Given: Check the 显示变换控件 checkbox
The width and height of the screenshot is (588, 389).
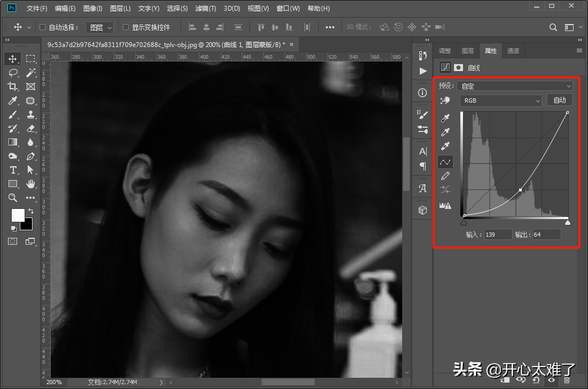Looking at the screenshot, I should coord(126,27).
